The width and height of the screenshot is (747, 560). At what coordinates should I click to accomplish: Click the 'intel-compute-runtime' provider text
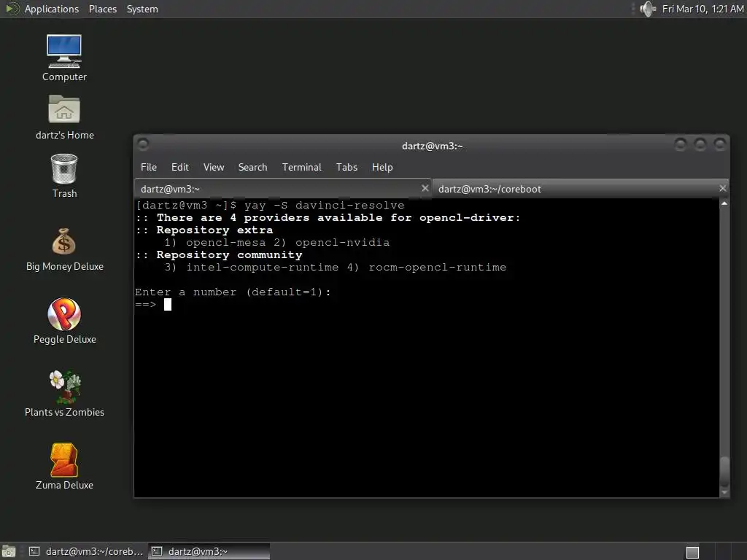click(263, 267)
